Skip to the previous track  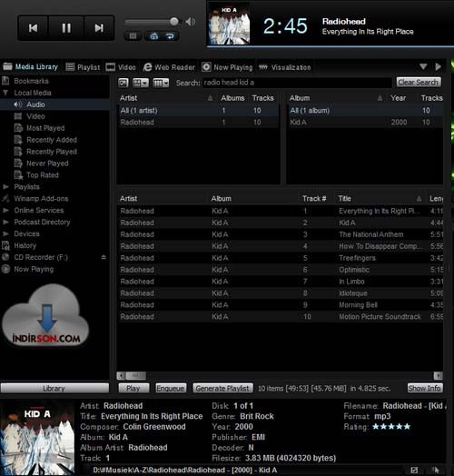(x=33, y=28)
